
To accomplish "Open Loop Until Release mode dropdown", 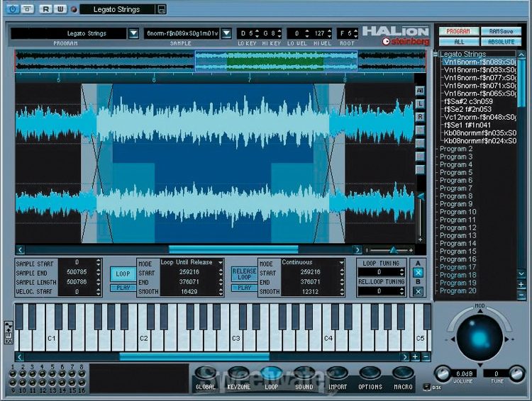I will 220,263.
